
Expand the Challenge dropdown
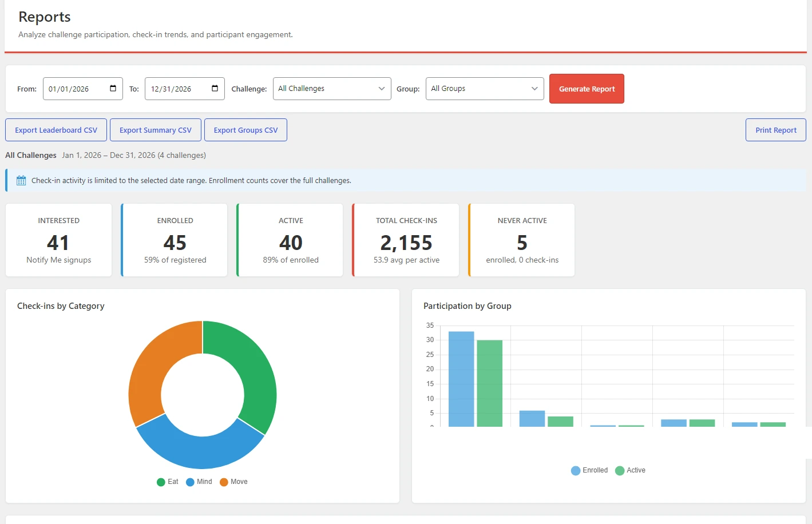click(332, 89)
